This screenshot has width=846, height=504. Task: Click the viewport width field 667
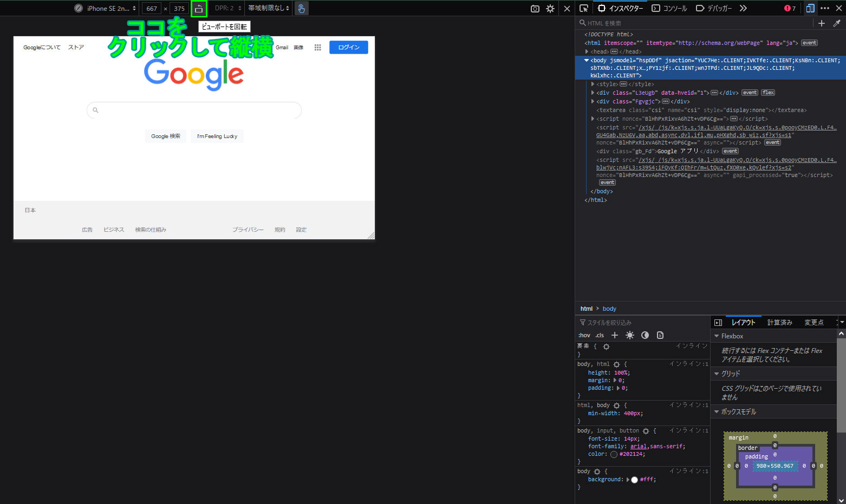(x=152, y=9)
